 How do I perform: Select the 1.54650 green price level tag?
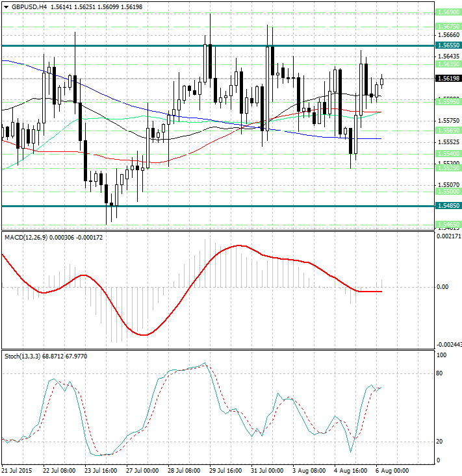(x=448, y=224)
